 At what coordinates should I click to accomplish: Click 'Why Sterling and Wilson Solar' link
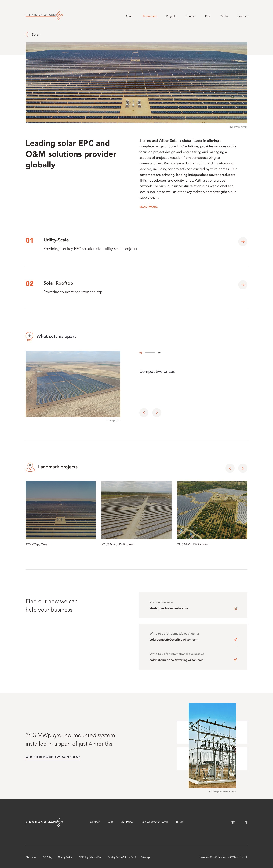pos(53,757)
